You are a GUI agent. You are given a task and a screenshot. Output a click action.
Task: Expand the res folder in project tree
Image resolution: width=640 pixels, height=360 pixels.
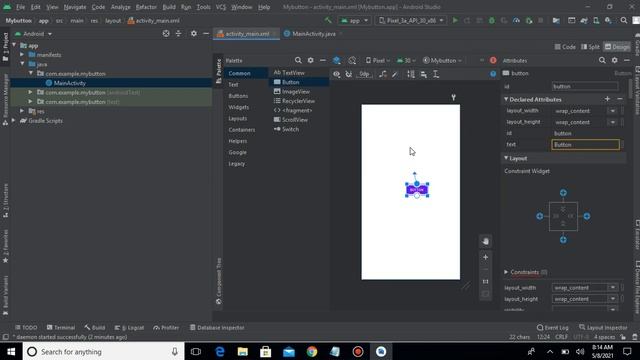coord(22,111)
